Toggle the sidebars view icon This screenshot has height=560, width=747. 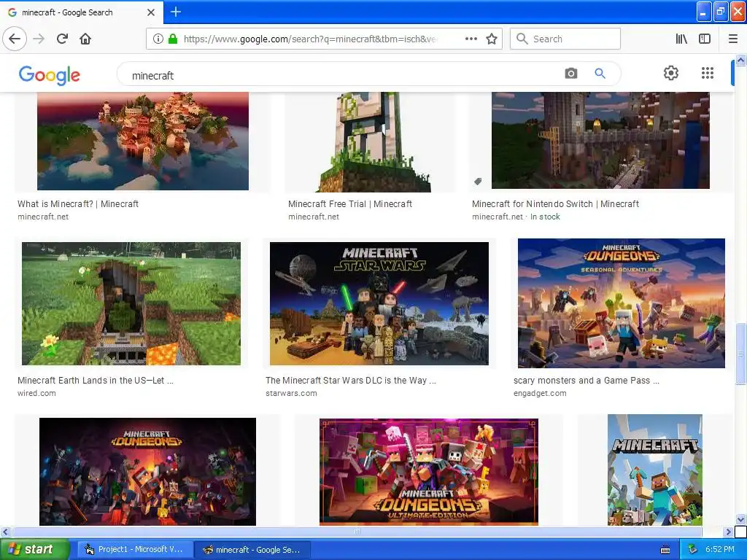tap(705, 39)
